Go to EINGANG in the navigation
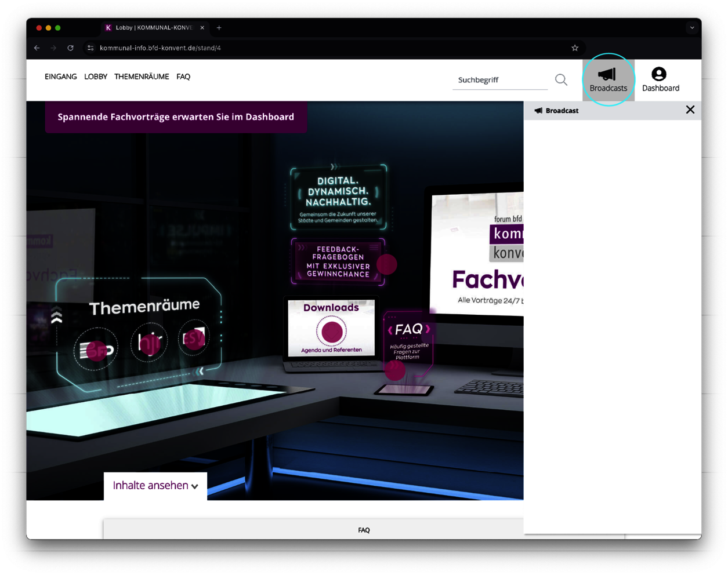This screenshot has width=728, height=575. pos(60,77)
